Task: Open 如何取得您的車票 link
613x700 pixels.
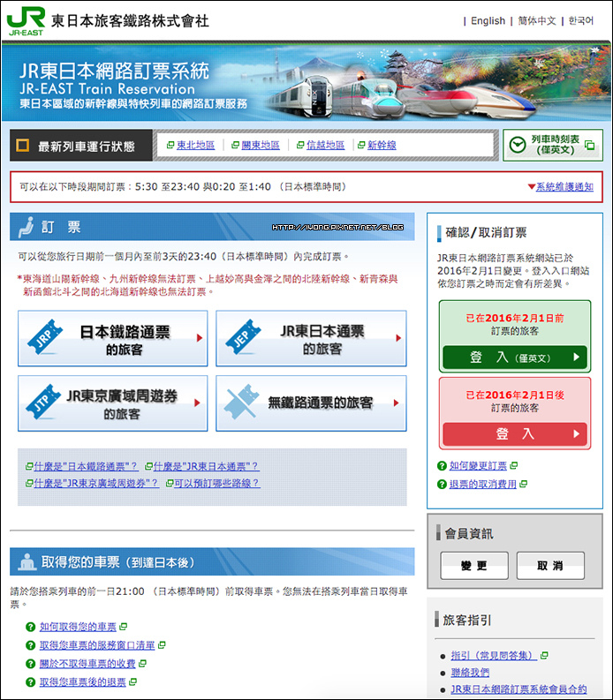Action: click(78, 627)
